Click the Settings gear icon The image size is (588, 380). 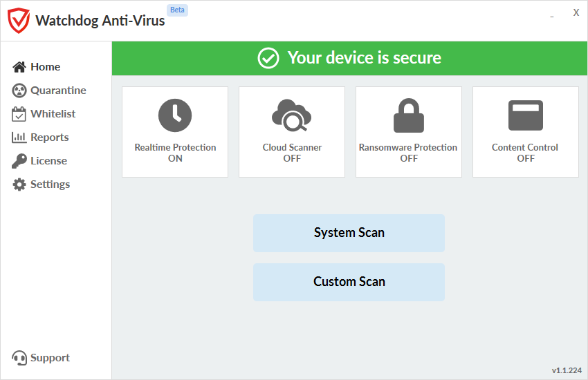click(x=19, y=184)
